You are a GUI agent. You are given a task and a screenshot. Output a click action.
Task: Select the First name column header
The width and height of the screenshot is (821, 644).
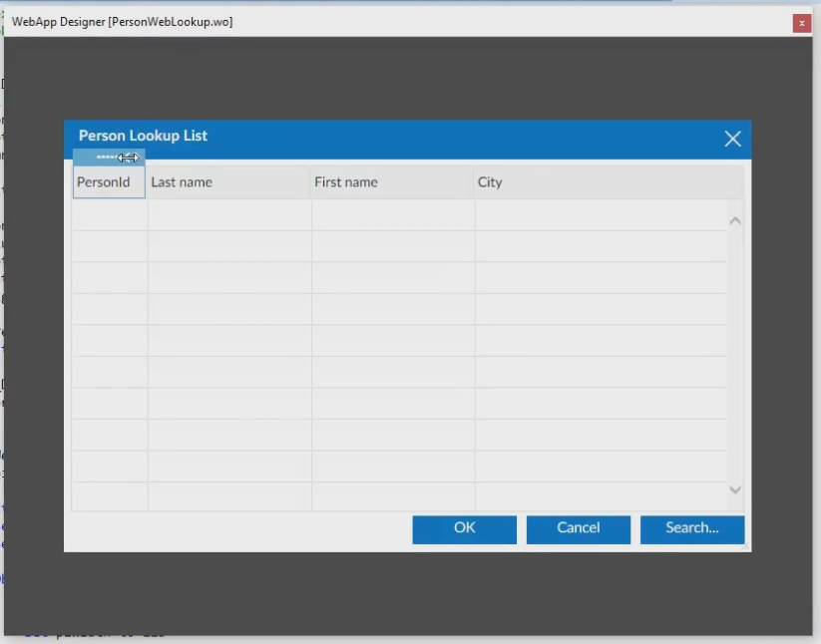click(x=392, y=182)
